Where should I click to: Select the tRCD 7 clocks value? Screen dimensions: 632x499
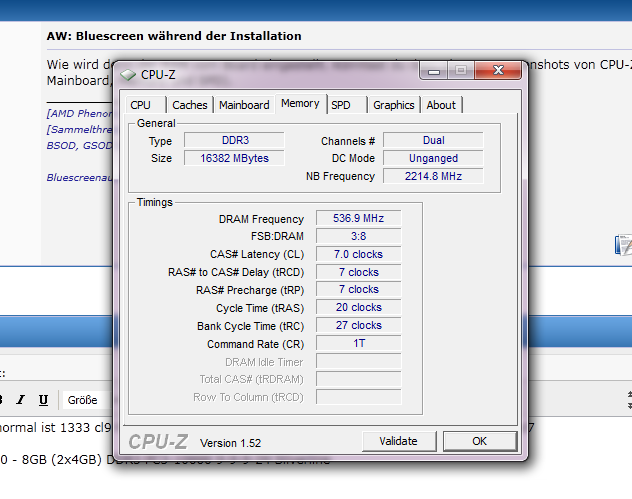(x=359, y=272)
